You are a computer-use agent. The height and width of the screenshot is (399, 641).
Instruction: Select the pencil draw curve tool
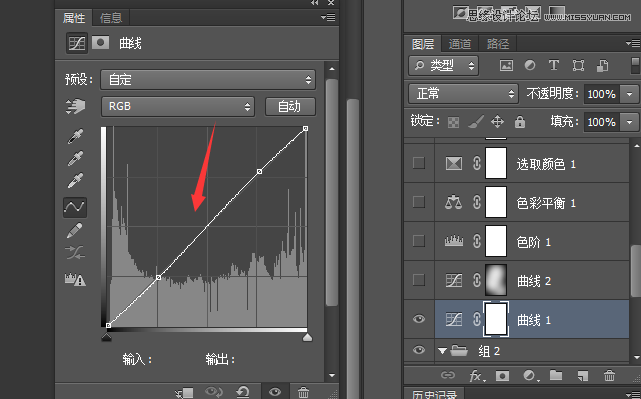click(74, 231)
